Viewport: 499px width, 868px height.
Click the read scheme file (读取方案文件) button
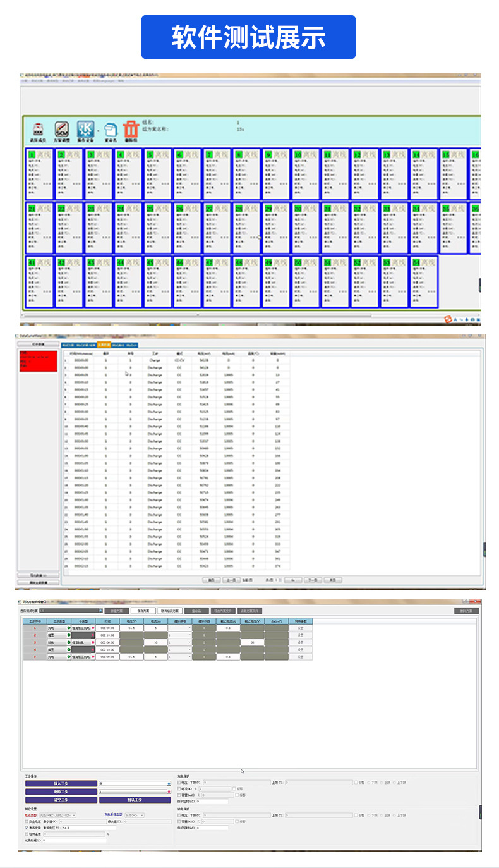249,611
